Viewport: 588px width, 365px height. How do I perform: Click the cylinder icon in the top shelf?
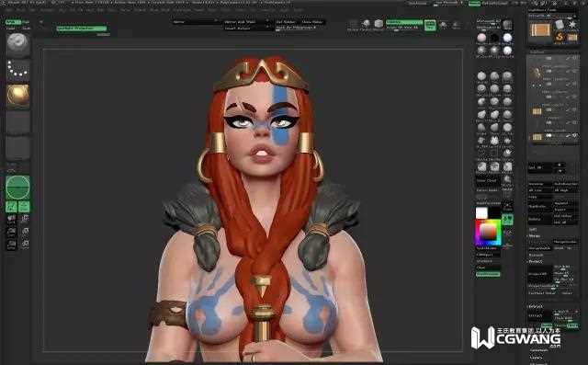[379, 25]
